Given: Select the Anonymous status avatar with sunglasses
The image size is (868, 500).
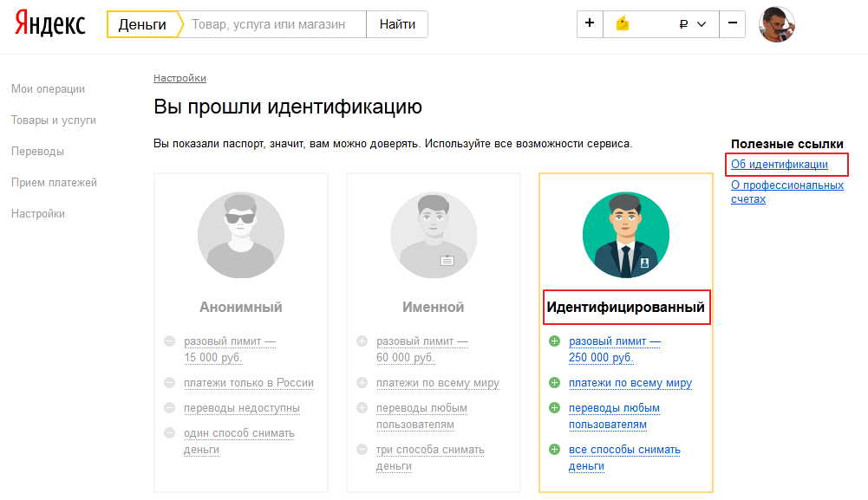Looking at the screenshot, I should pyautogui.click(x=240, y=235).
